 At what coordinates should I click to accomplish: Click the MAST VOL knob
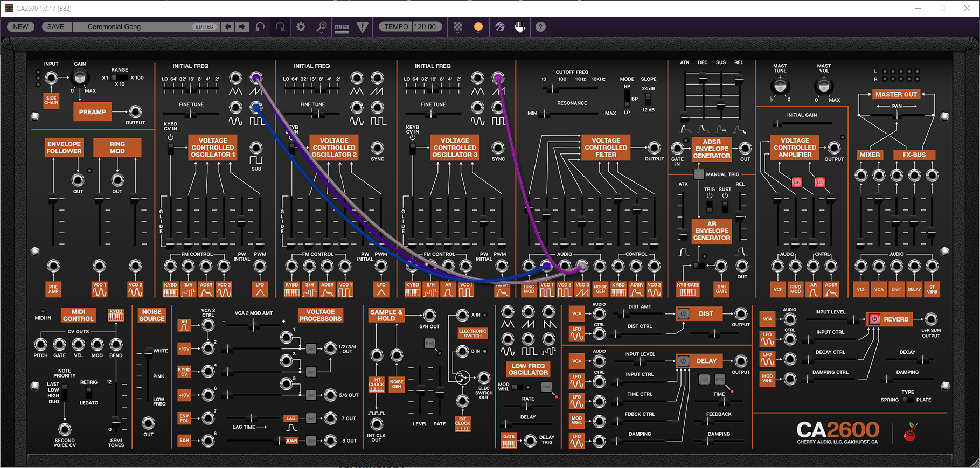823,86
